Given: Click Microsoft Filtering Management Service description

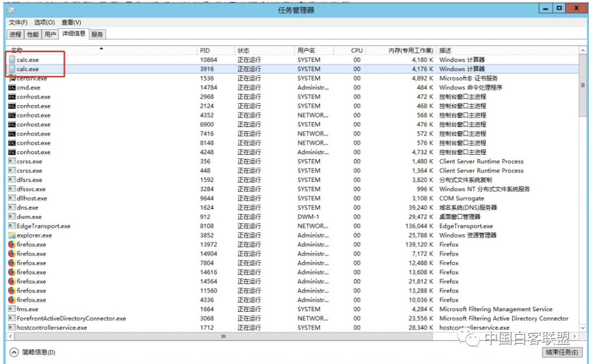Looking at the screenshot, I should coord(496,309).
